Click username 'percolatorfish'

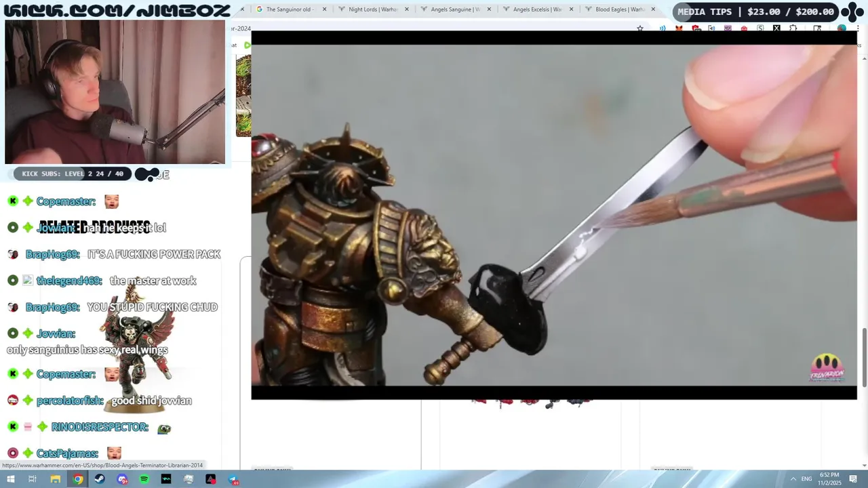tap(70, 401)
